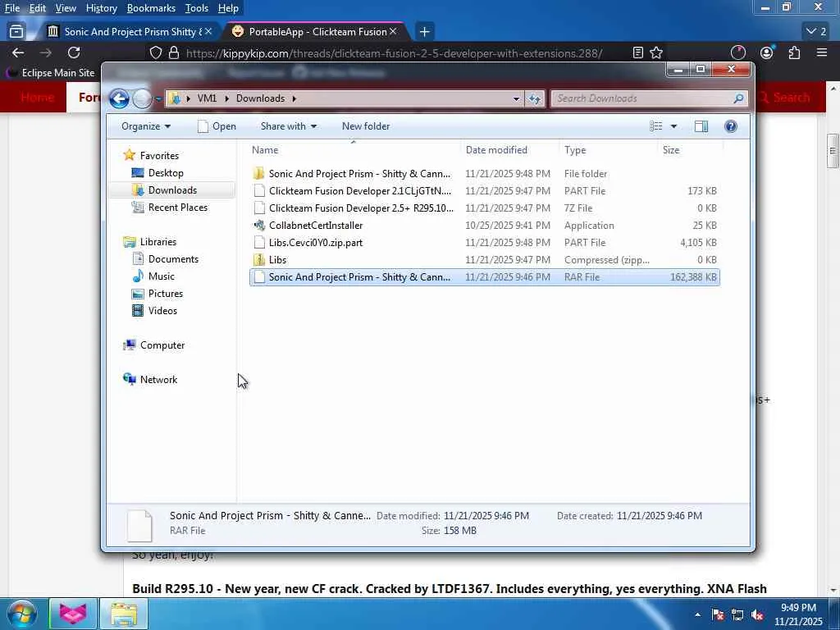Screen dimensions: 840x630
Task: Open recent locations dropdown beside forward arrow
Action: click(x=158, y=99)
